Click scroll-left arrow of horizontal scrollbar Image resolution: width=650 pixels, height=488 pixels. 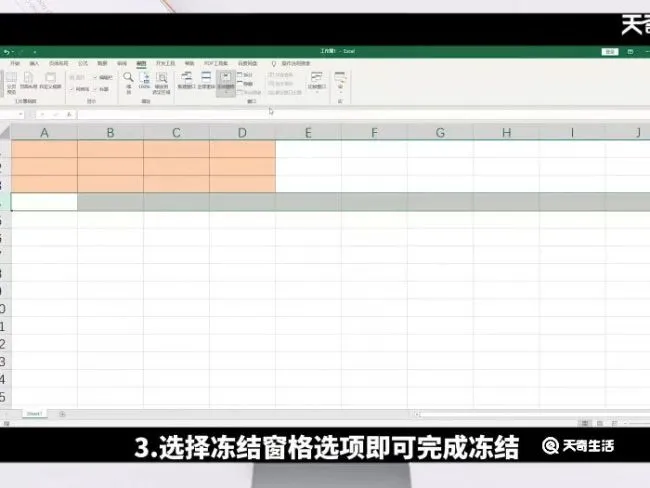pos(418,414)
